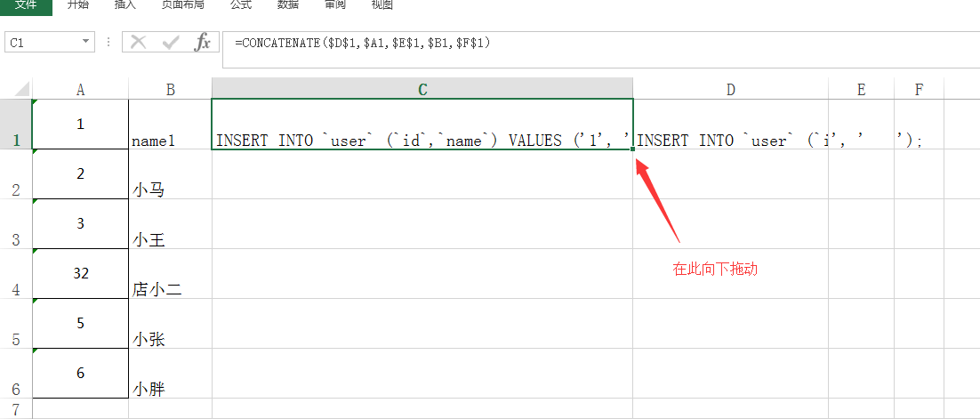This screenshot has width=980, height=419.
Task: Select column F header
Action: pyautogui.click(x=919, y=90)
